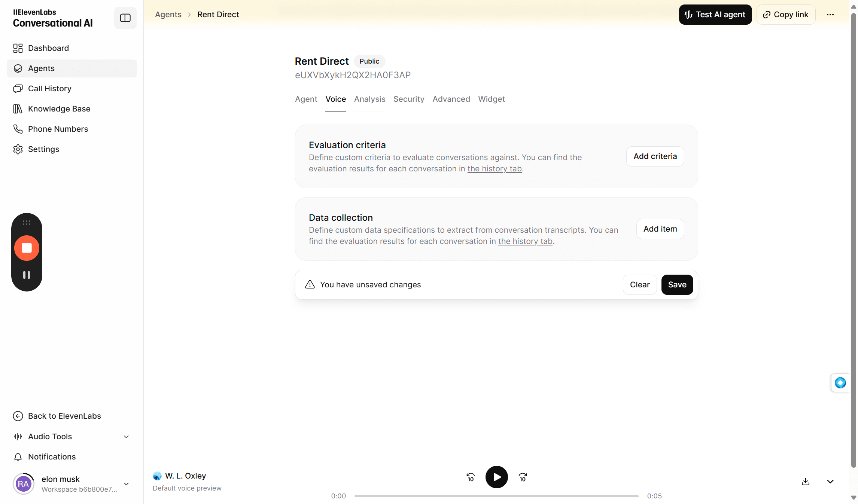
Task: Switch to the Analysis tab
Action: [x=369, y=99]
